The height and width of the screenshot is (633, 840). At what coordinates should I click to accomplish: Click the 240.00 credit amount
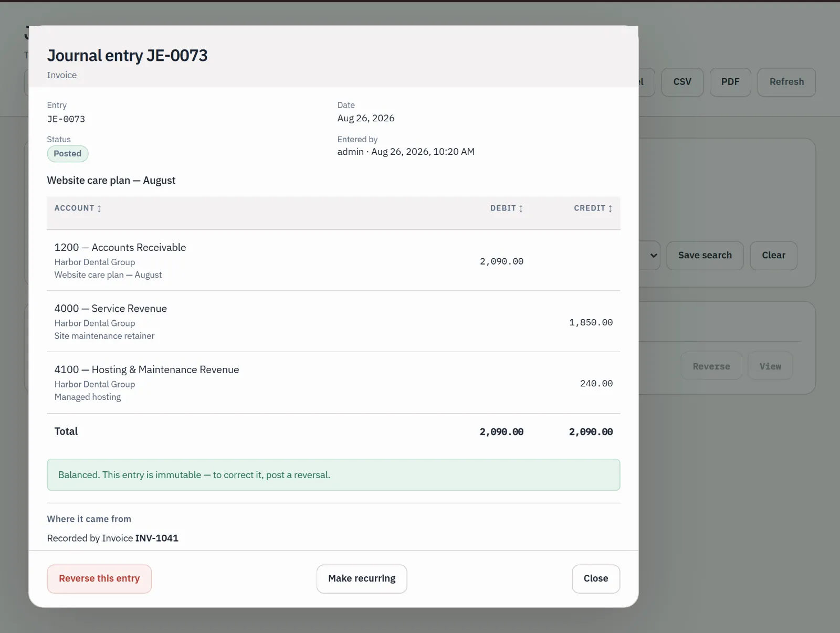coord(596,384)
